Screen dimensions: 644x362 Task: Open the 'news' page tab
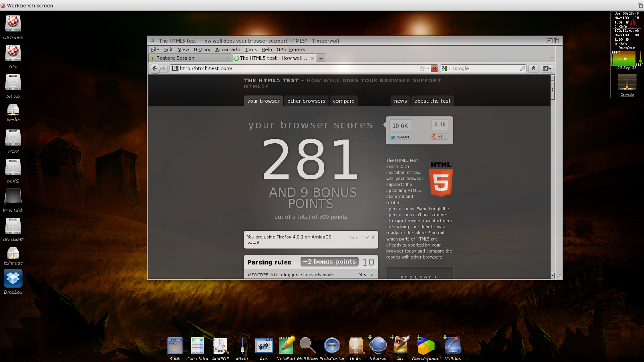click(400, 101)
